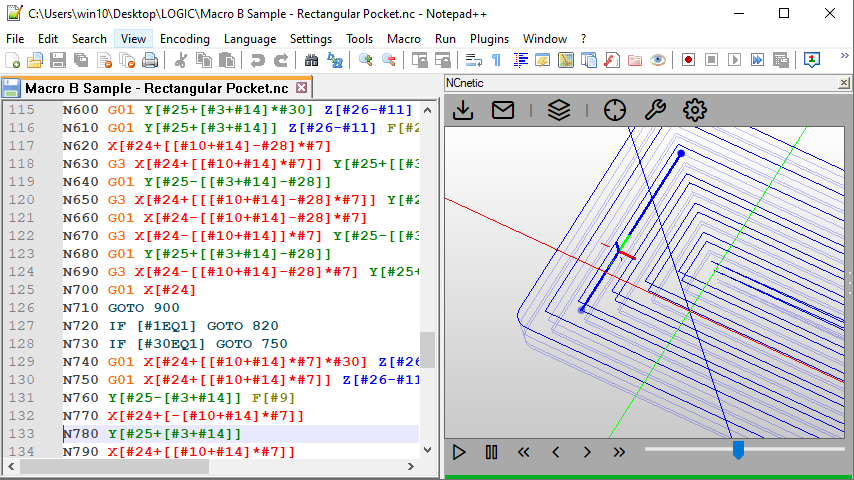Click the Zoom In magnifier icon
The height and width of the screenshot is (480, 854).
[365, 60]
